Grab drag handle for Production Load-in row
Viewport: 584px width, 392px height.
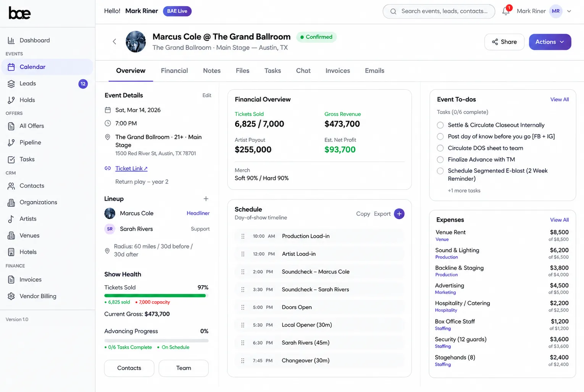(x=243, y=236)
